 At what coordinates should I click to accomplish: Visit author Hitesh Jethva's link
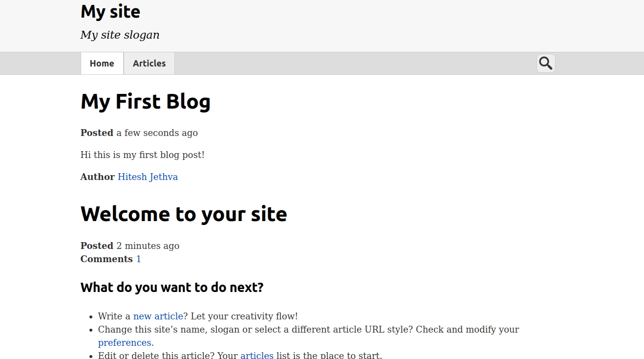[148, 177]
